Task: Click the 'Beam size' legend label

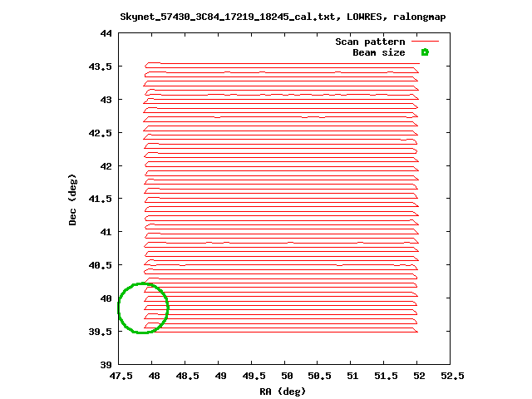Action: [x=379, y=52]
